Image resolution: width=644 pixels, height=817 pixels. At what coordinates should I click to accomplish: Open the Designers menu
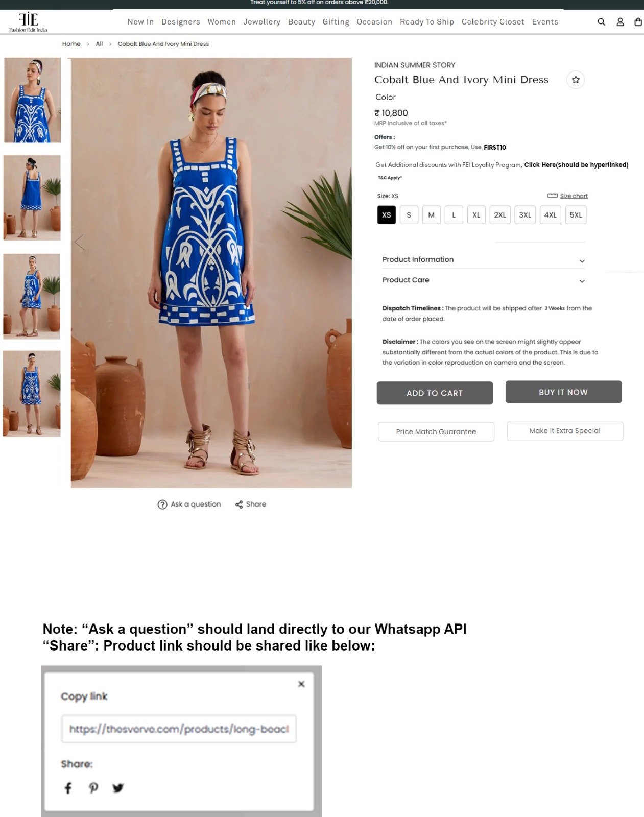[x=181, y=22]
